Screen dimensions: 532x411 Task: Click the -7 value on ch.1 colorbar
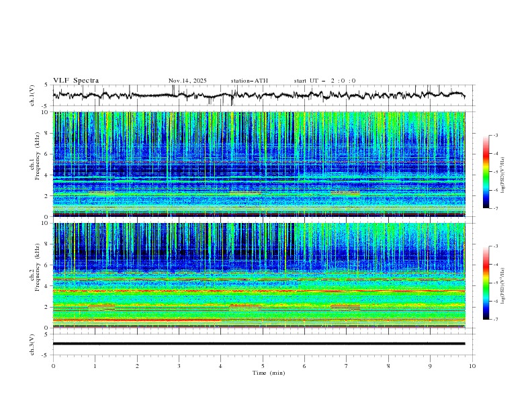(496, 208)
